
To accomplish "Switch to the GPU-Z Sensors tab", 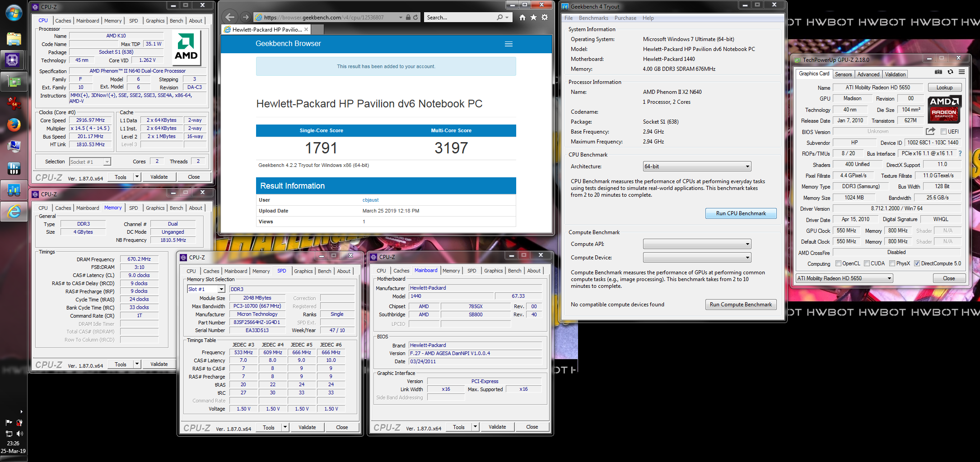I will pyautogui.click(x=843, y=74).
